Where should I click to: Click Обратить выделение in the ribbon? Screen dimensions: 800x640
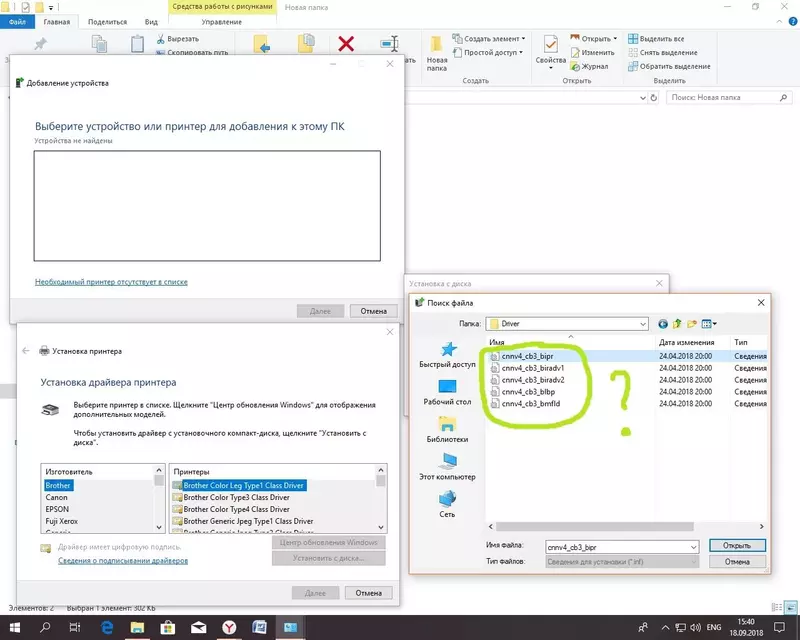click(x=669, y=66)
